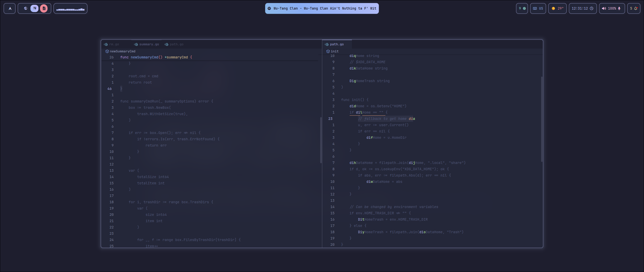Switch to the rm.go tab
644x272 pixels.
click(x=114, y=44)
